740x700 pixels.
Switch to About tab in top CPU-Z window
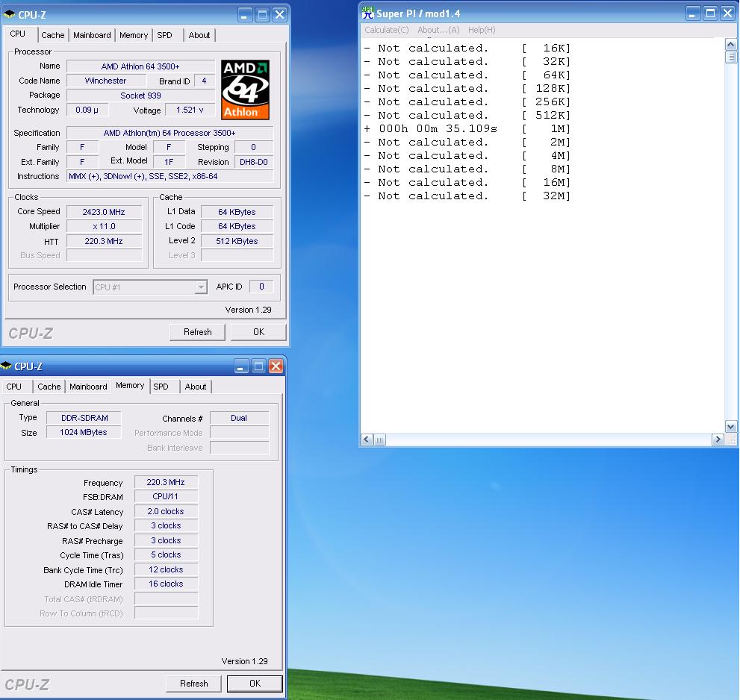(199, 35)
